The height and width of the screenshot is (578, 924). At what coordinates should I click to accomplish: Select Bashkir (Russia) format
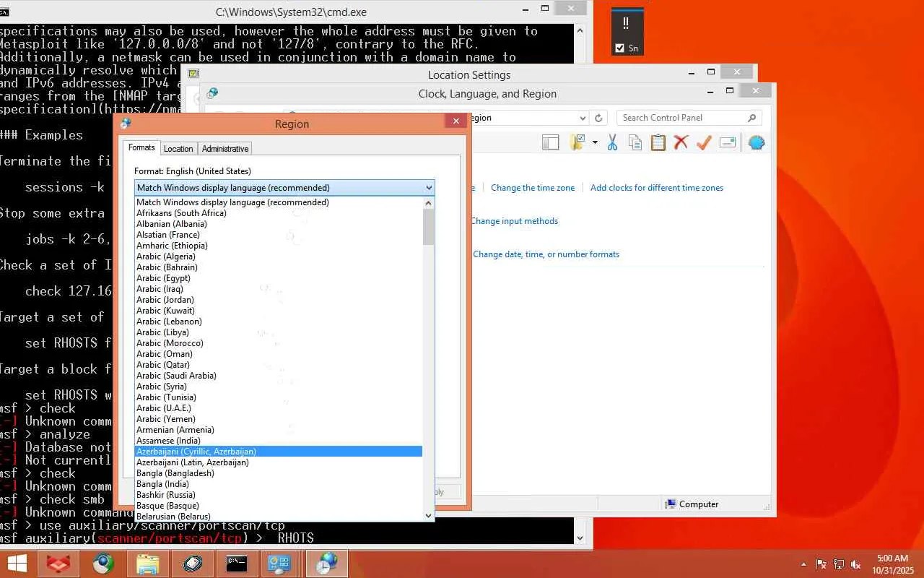pos(279,495)
